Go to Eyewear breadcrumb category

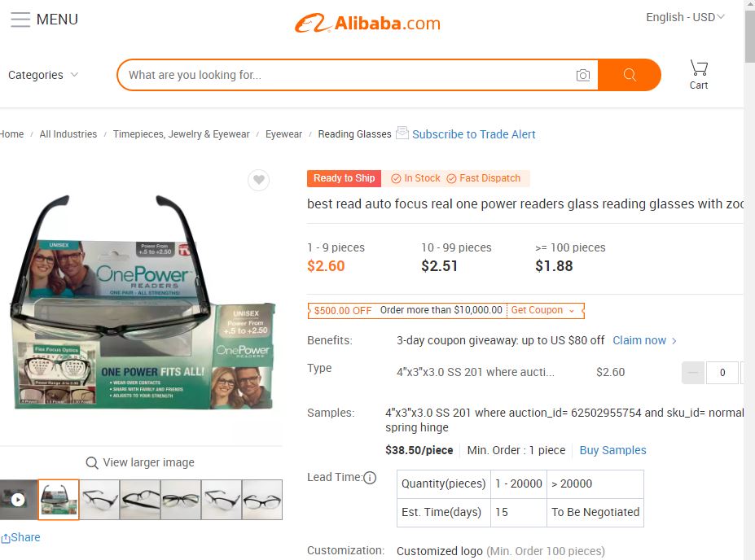pyautogui.click(x=283, y=134)
